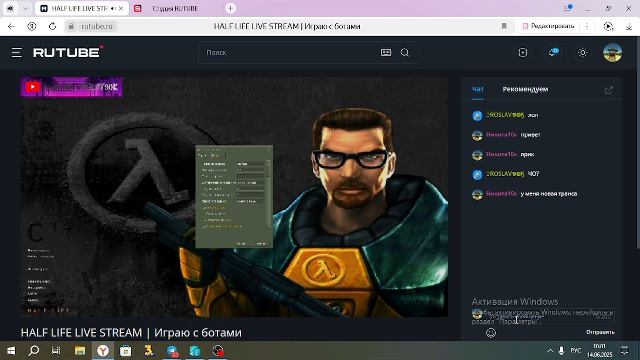Open Task View on the taskbar
The height and width of the screenshot is (360, 640).
click(56, 351)
